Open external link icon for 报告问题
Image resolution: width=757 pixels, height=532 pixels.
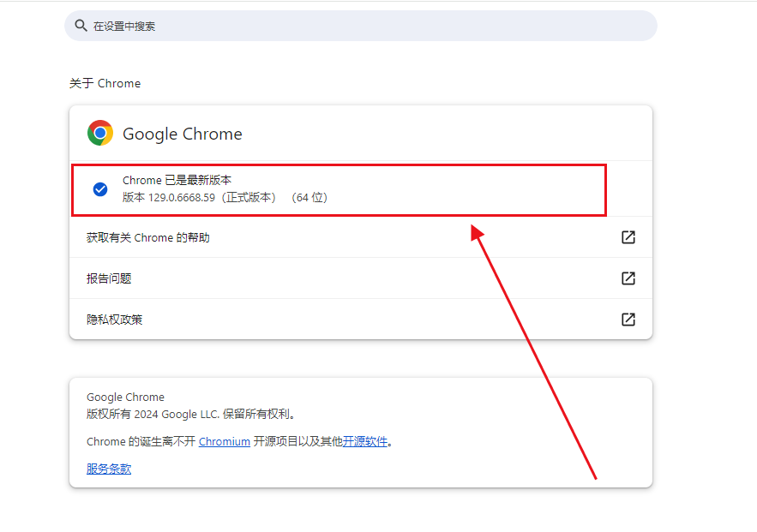tap(628, 278)
